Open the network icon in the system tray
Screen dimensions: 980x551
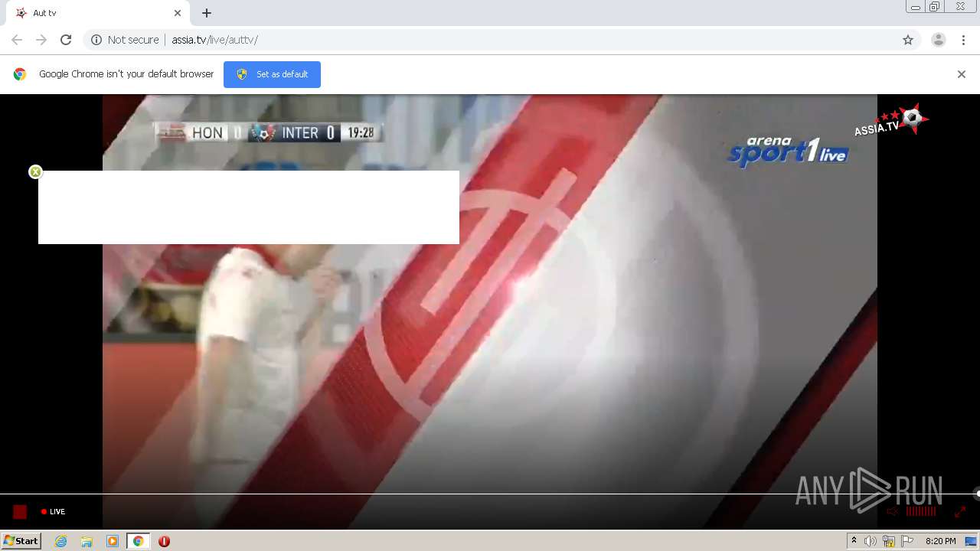pyautogui.click(x=889, y=541)
